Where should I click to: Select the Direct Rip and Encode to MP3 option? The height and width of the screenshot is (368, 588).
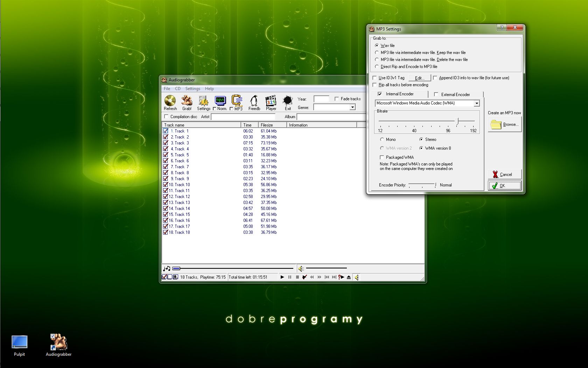tap(377, 67)
